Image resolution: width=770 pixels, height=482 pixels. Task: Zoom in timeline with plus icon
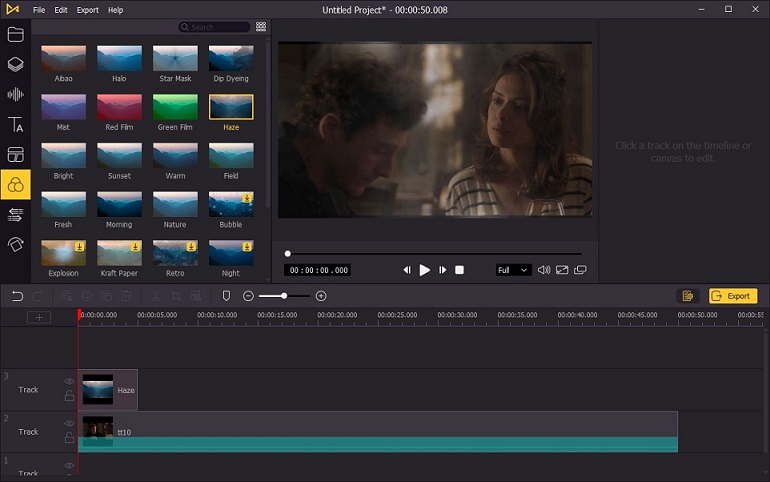click(321, 296)
